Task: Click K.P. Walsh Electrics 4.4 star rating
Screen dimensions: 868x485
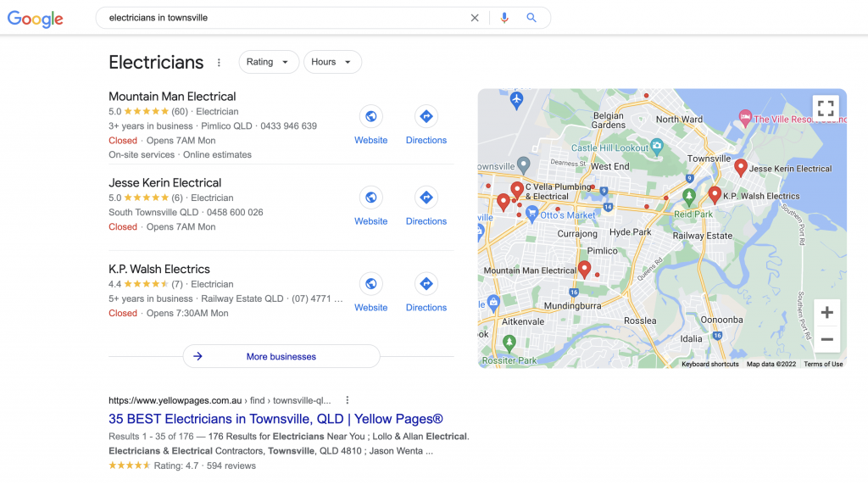Action: [x=146, y=284]
